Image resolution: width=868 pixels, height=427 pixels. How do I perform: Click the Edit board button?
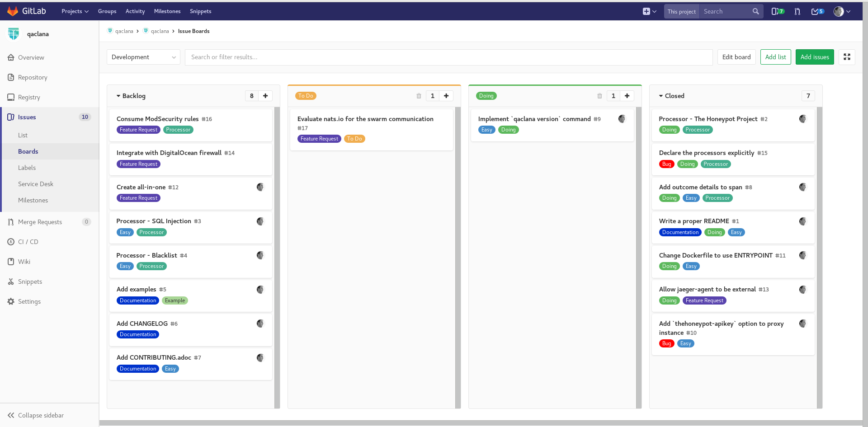click(736, 57)
